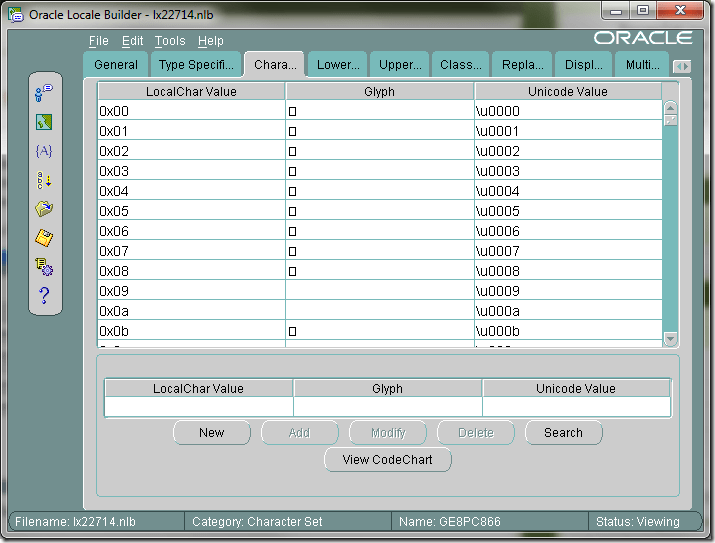Open the Help menu
The image size is (715, 543).
pyautogui.click(x=211, y=41)
